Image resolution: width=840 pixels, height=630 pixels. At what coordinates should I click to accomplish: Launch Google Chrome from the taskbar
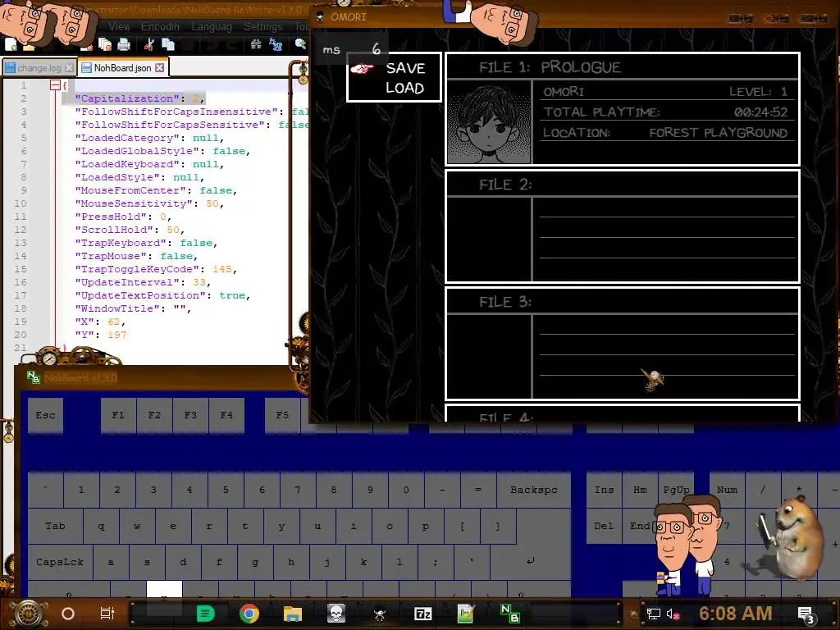click(x=249, y=614)
